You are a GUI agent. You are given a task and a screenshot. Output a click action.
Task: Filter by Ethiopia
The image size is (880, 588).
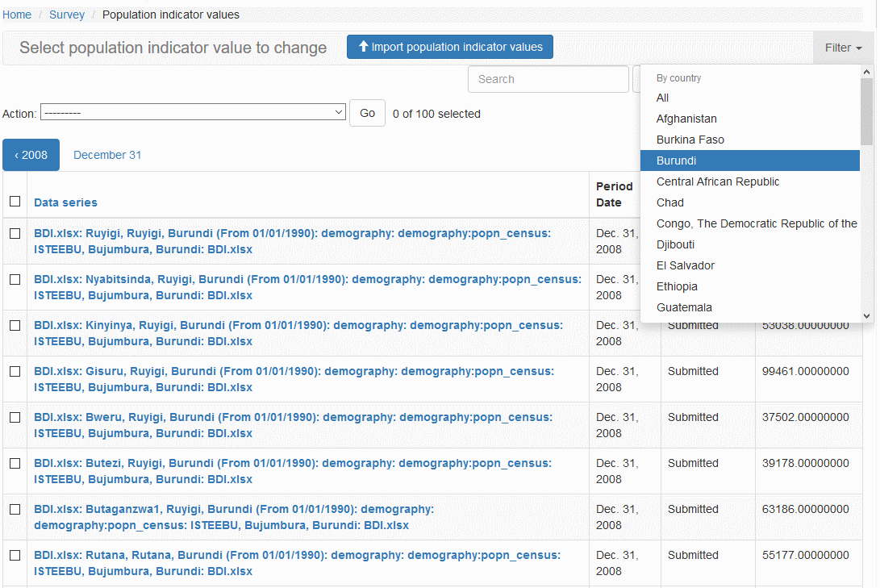coord(677,286)
